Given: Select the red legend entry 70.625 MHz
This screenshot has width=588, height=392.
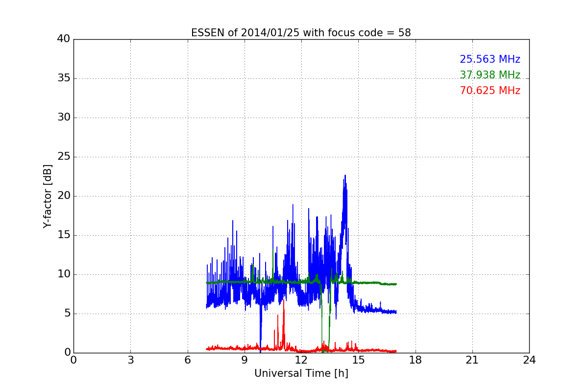Looking at the screenshot, I should [490, 91].
